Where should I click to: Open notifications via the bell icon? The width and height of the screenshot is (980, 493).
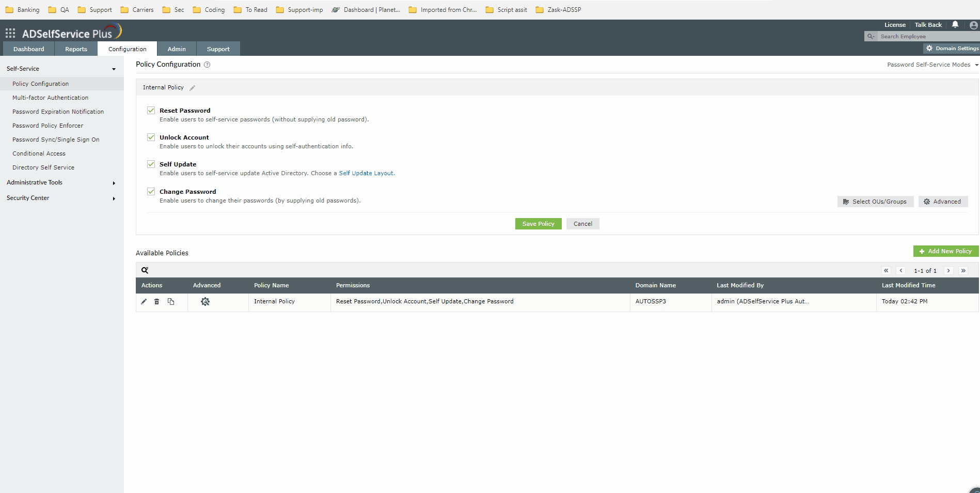click(x=955, y=24)
